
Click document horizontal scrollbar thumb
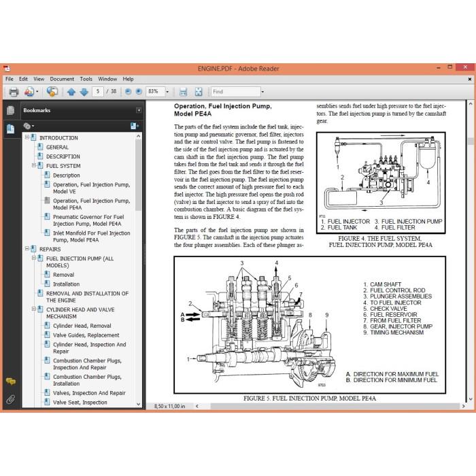tap(335, 406)
